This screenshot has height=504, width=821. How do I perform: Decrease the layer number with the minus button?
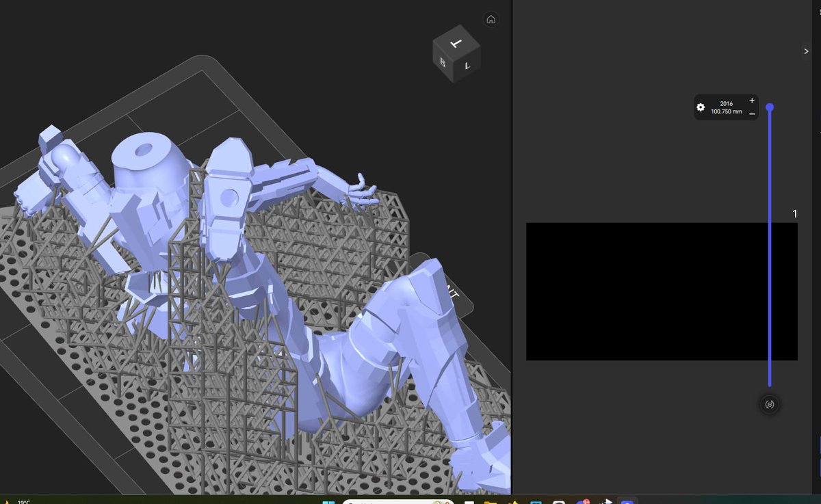coord(752,114)
